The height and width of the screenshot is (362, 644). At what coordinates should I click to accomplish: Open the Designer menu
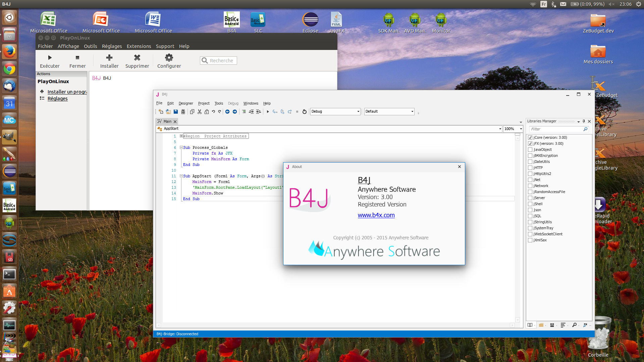click(185, 103)
